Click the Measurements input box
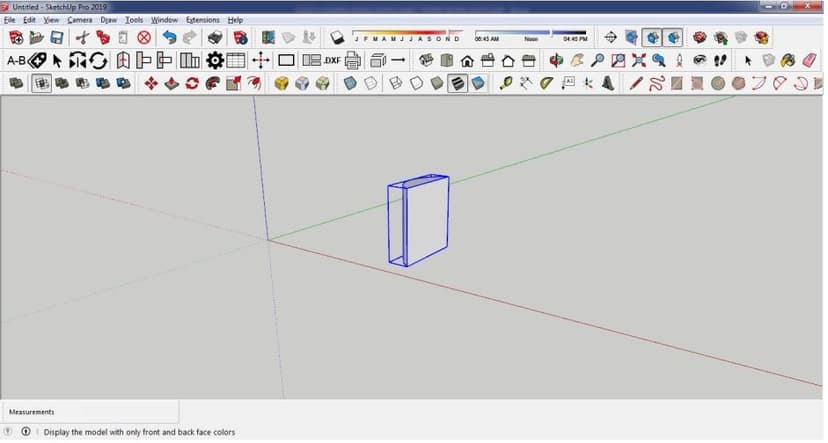This screenshot has width=828, height=443. (90, 414)
